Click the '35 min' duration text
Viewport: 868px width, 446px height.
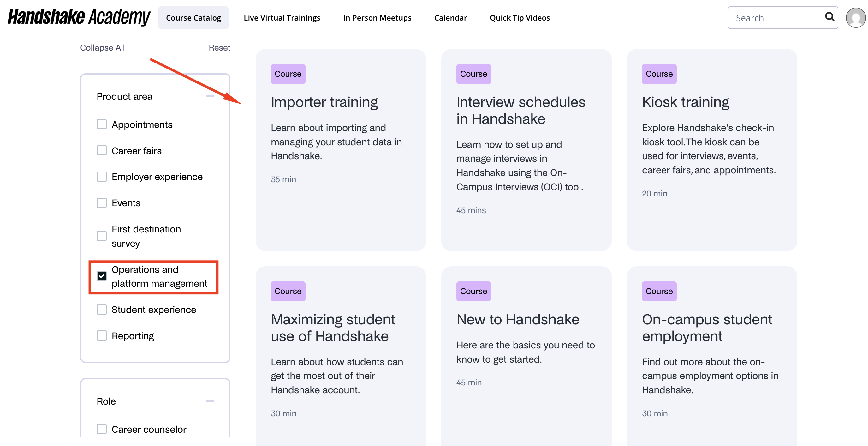(x=283, y=179)
